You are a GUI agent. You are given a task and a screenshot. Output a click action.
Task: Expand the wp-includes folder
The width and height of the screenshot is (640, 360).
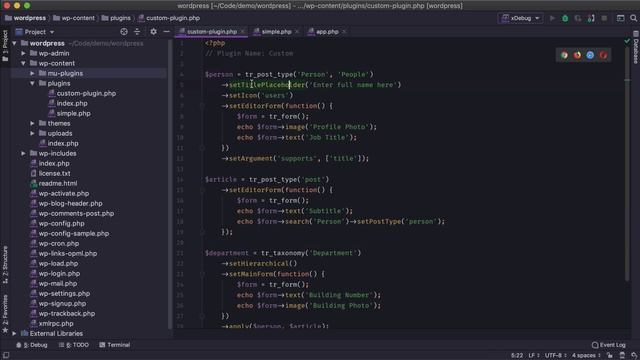23,153
